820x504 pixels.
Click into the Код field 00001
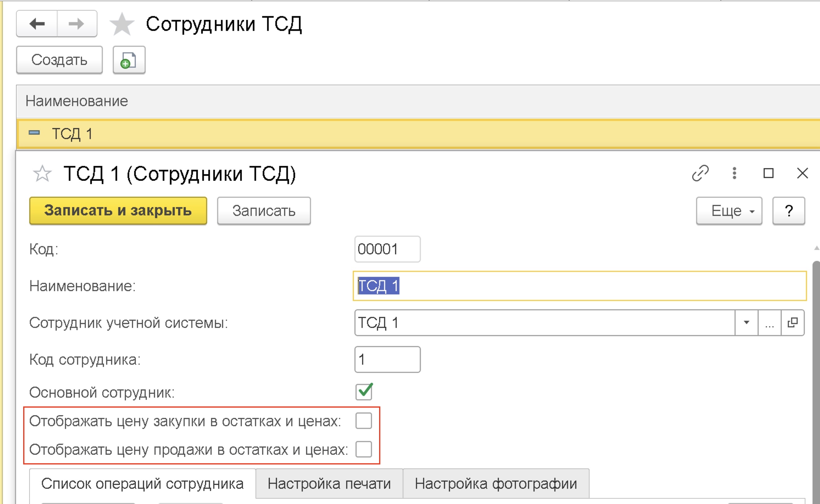point(387,249)
